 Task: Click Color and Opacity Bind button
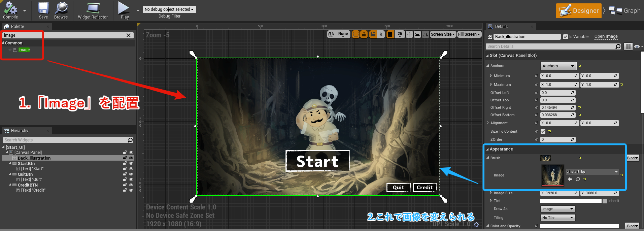[x=632, y=226]
